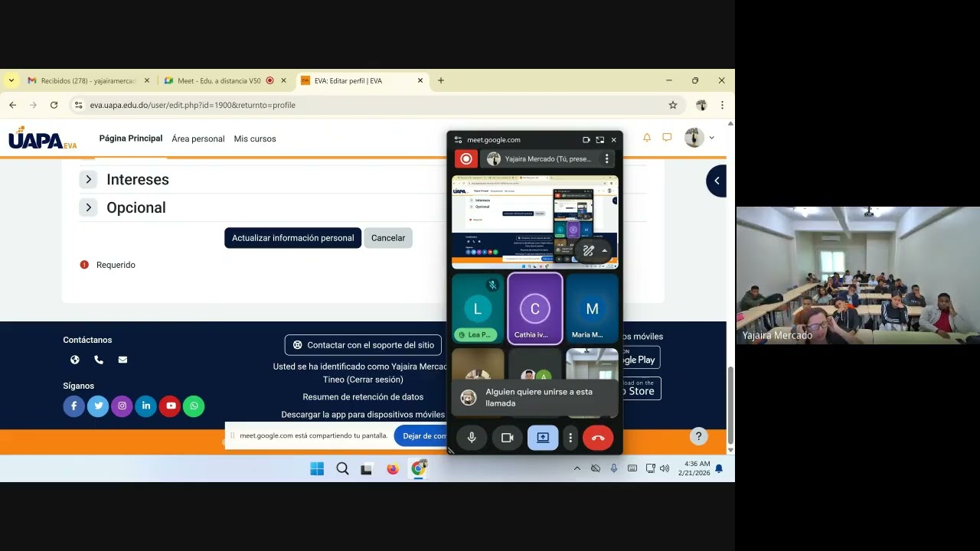Image resolution: width=980 pixels, height=551 pixels.
Task: Expand the arrow beside the annotate pen
Action: 604,250
